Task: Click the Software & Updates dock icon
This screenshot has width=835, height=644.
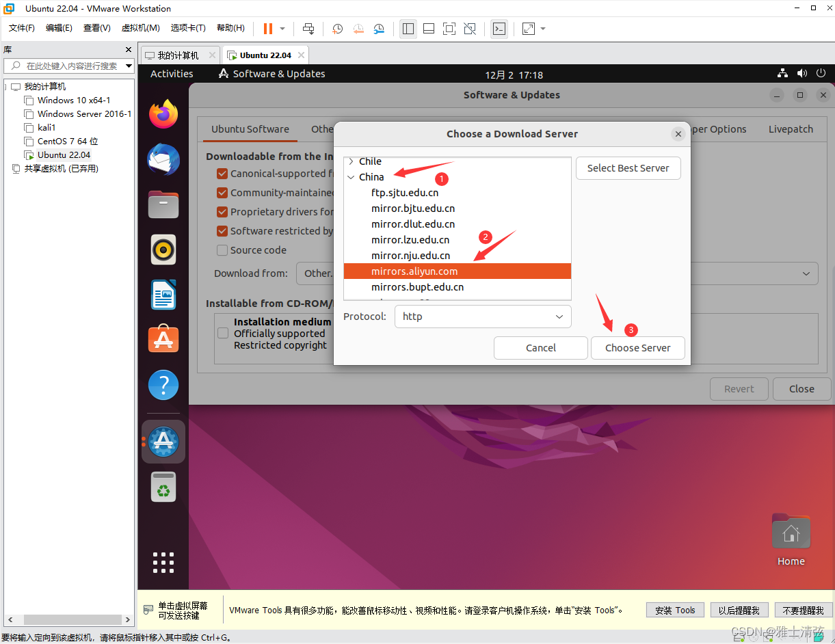Action: (x=163, y=442)
